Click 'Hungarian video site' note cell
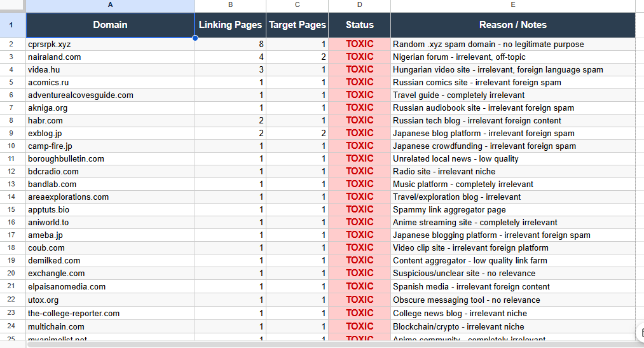Viewport: 644px width, 348px height. pyautogui.click(x=513, y=70)
